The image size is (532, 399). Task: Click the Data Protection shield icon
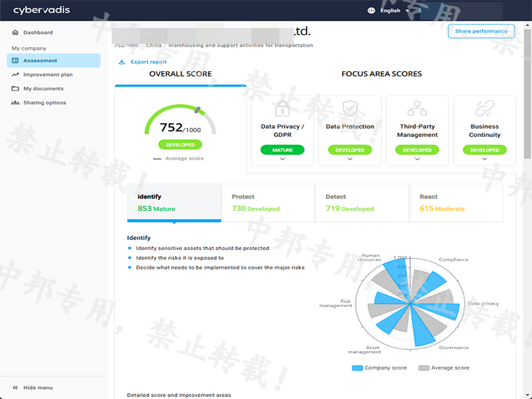(x=350, y=108)
